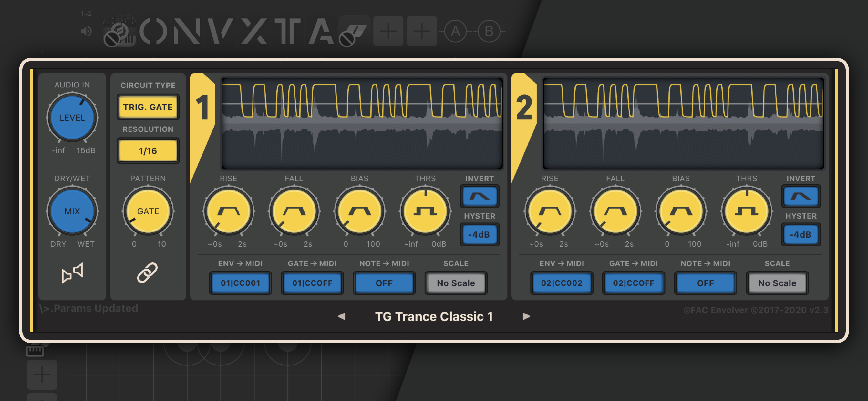Open the 1/16 resolution selector

point(148,151)
